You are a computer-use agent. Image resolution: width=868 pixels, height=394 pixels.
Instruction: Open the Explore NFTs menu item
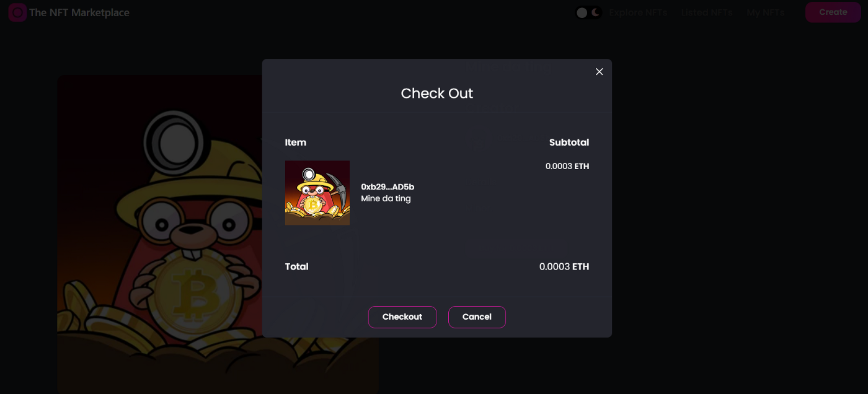[x=638, y=12]
